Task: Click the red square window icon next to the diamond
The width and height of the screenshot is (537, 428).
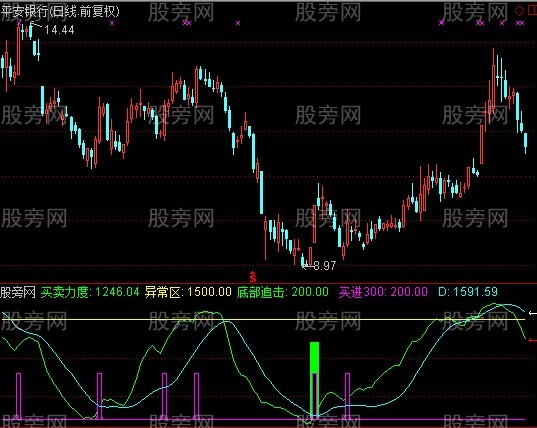Action: tap(532, 10)
